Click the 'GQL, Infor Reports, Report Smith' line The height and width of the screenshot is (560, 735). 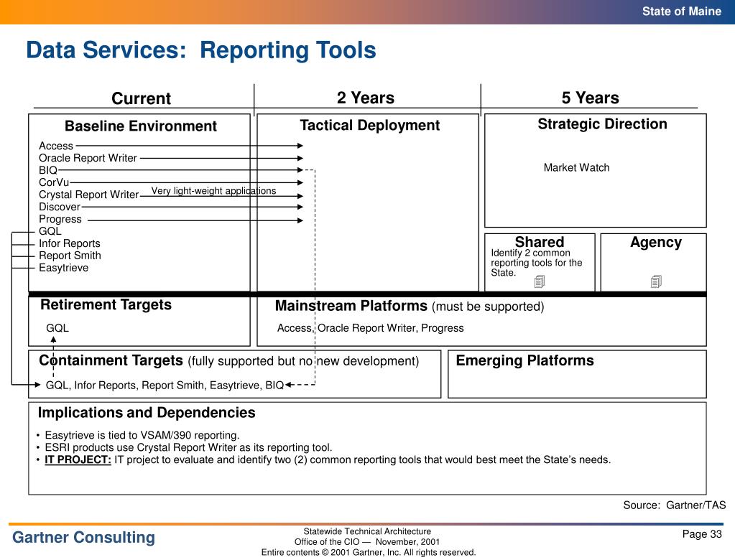(x=165, y=386)
